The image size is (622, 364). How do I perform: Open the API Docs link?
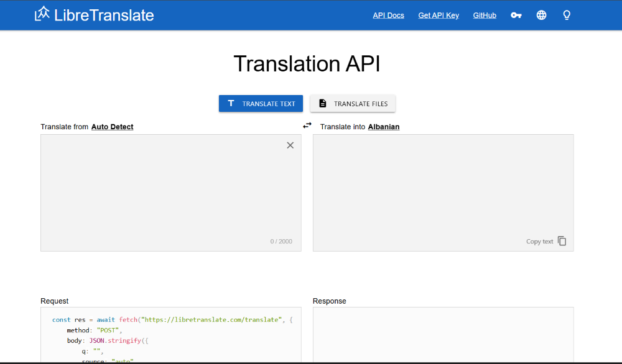[x=388, y=16]
